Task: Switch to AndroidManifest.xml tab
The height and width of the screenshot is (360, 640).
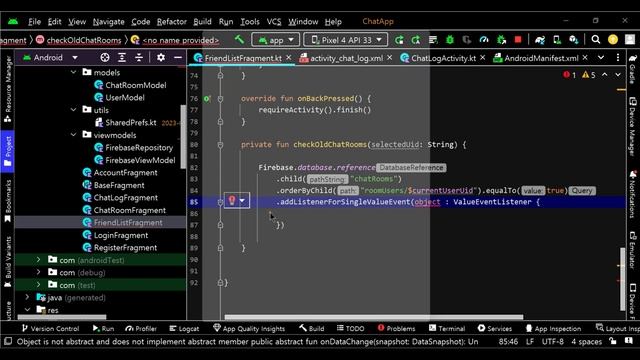Action: [541, 58]
